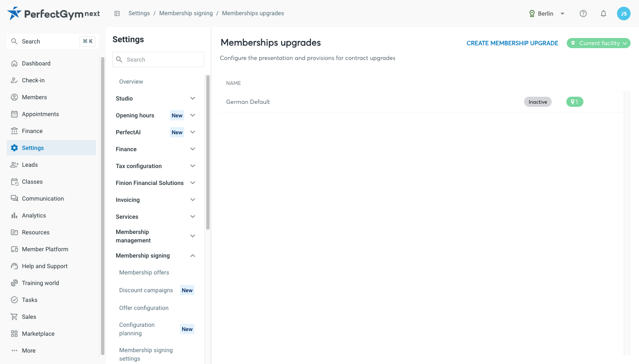
Task: Click the Settings breadcrumb link
Action: click(x=139, y=13)
